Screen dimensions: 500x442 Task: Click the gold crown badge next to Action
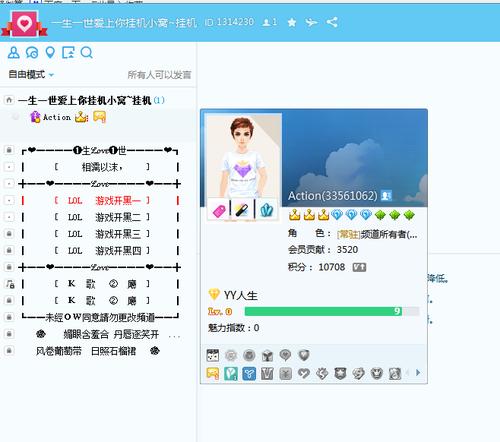tap(81, 117)
